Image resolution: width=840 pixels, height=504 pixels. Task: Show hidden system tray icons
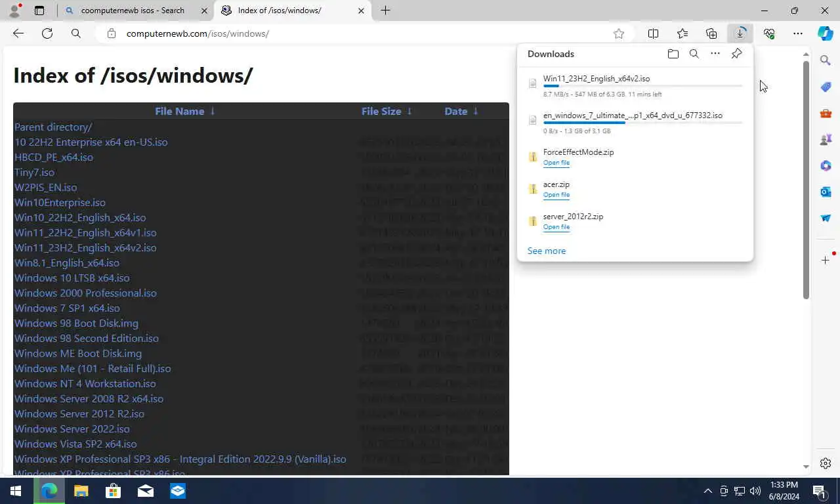click(x=707, y=491)
